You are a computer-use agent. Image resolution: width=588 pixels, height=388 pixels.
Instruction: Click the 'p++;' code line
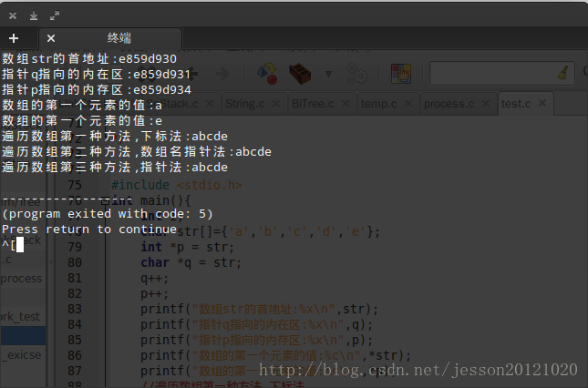coord(154,293)
